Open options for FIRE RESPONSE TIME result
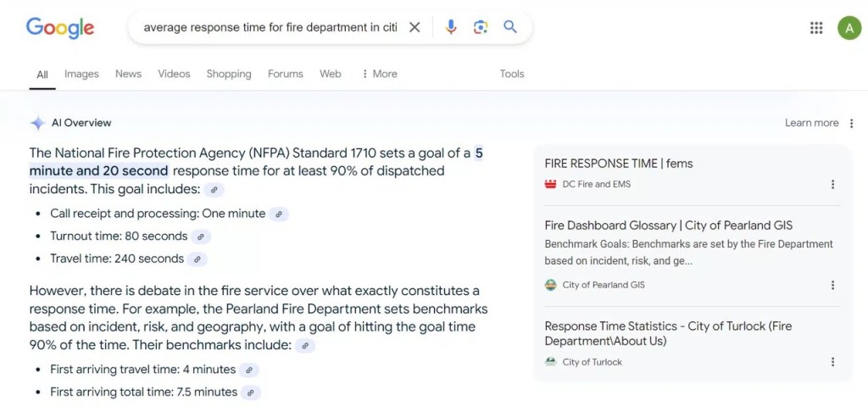 point(832,184)
